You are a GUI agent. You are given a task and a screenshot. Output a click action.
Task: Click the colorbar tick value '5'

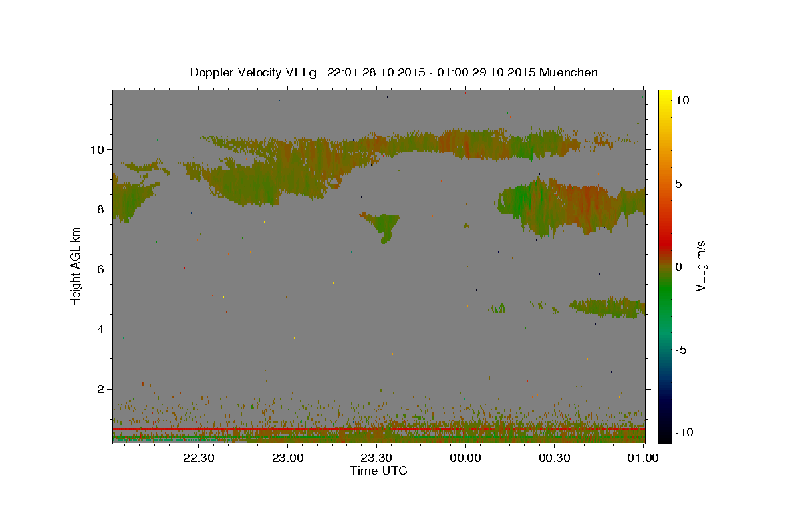coord(679,184)
